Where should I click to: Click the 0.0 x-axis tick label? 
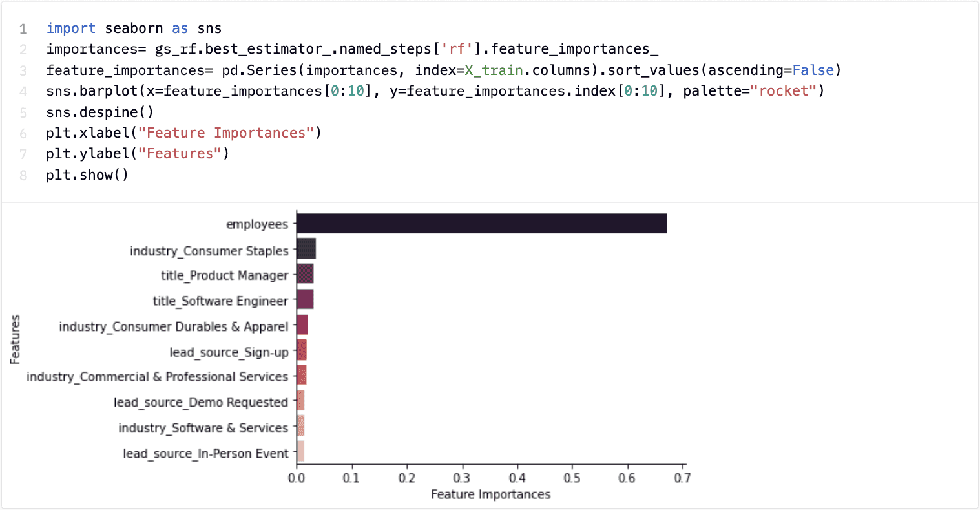(x=297, y=478)
